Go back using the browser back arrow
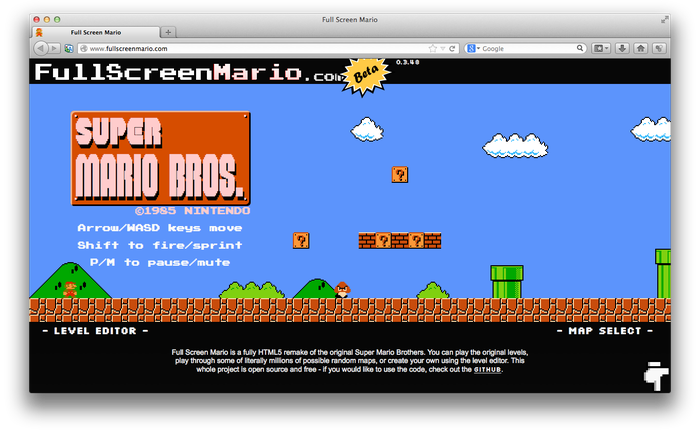Viewport: 700px width, 430px height. point(41,48)
